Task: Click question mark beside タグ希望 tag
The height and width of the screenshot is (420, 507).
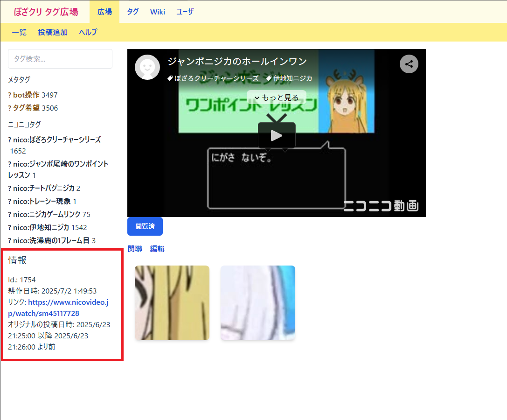Action: [x=10, y=108]
